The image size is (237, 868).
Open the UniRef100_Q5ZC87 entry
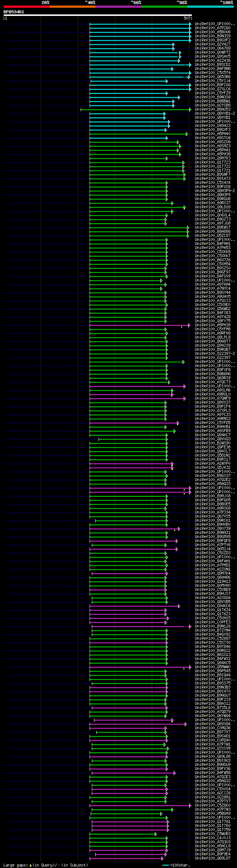[213, 235]
